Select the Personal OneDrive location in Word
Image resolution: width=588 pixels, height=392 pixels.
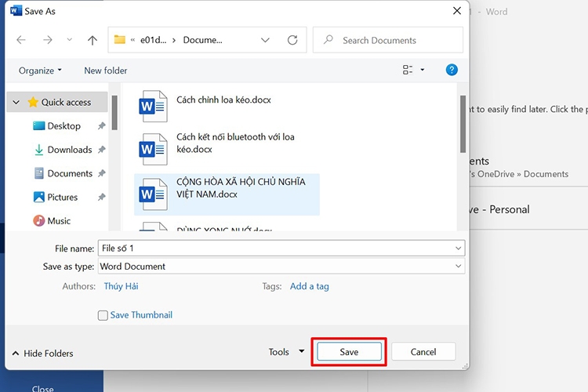500,209
